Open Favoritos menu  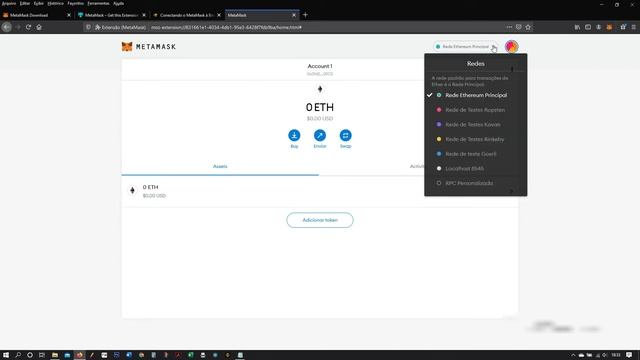click(76, 3)
